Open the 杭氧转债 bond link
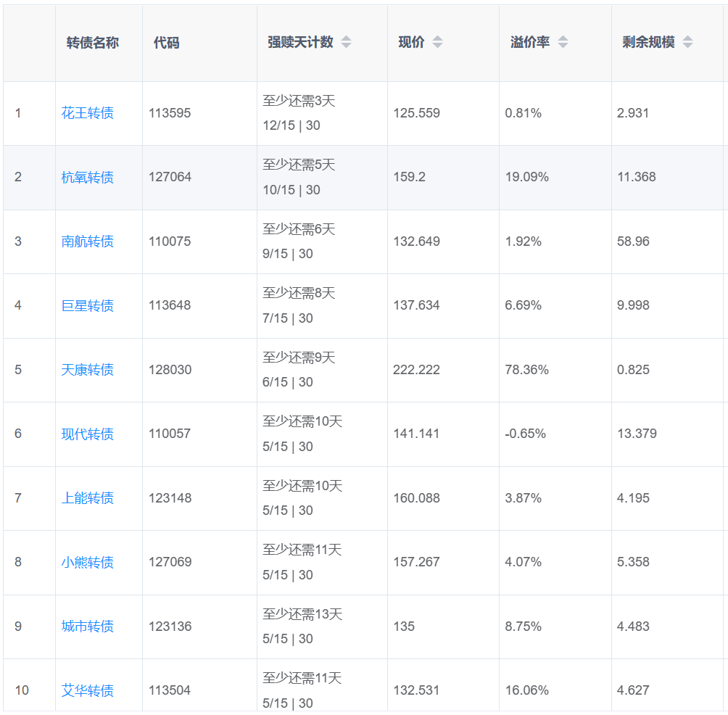Image resolution: width=728 pixels, height=715 pixels. tap(88, 178)
